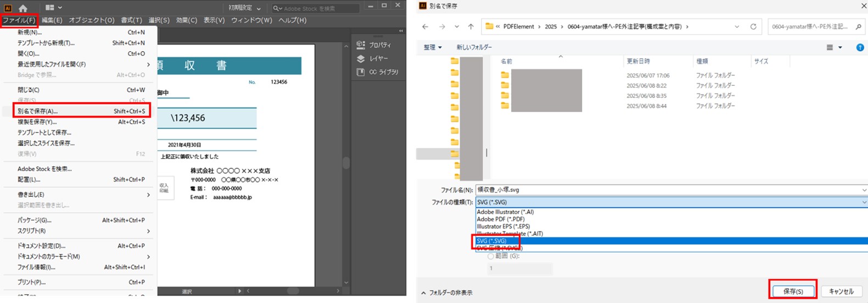Click PDFElement in the breadcrumb path

coord(518,26)
